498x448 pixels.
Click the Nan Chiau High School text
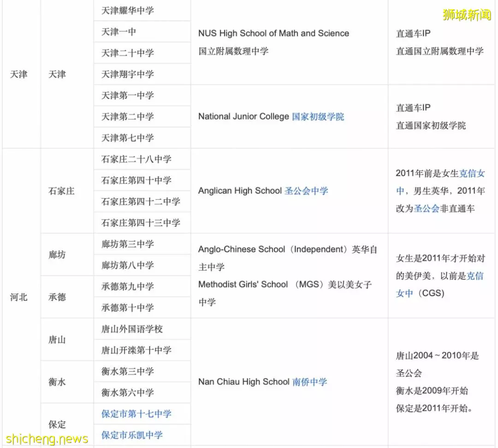point(243,382)
